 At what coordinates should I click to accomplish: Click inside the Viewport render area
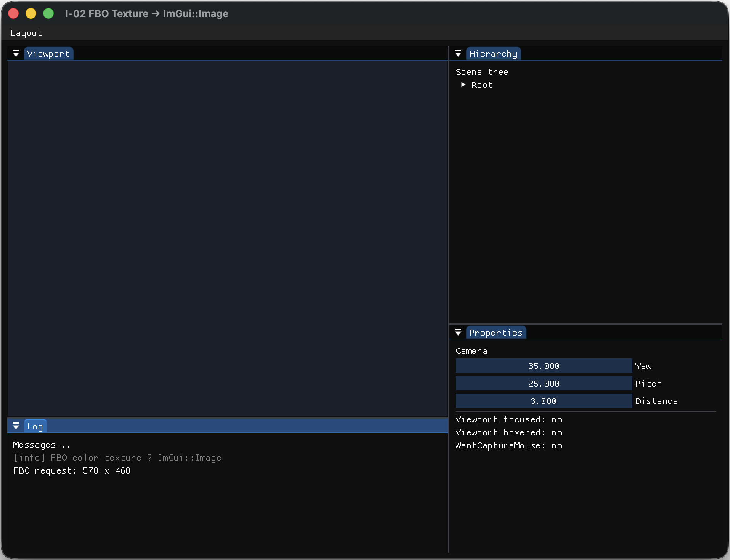click(x=228, y=238)
